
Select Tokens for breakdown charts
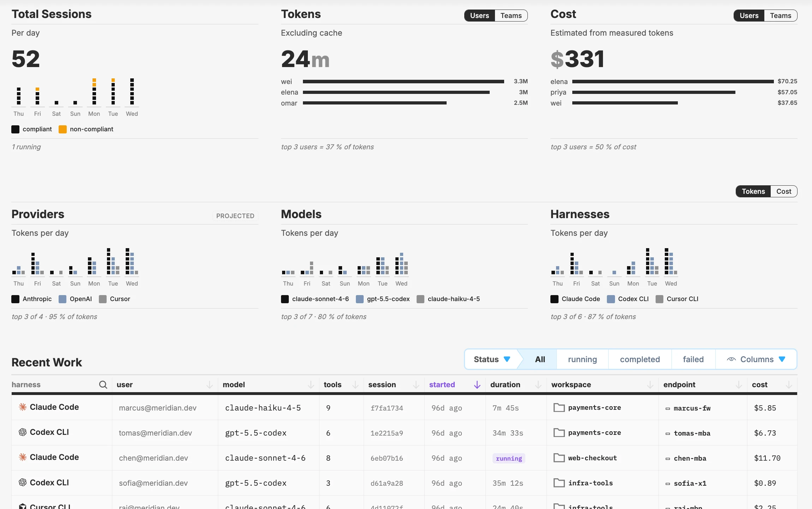point(753,191)
